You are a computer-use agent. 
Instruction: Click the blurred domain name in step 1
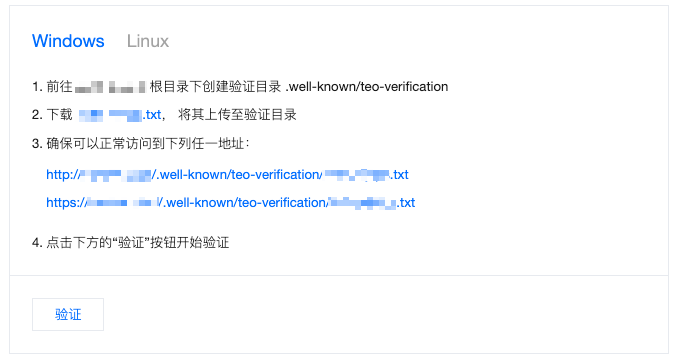tap(110, 87)
